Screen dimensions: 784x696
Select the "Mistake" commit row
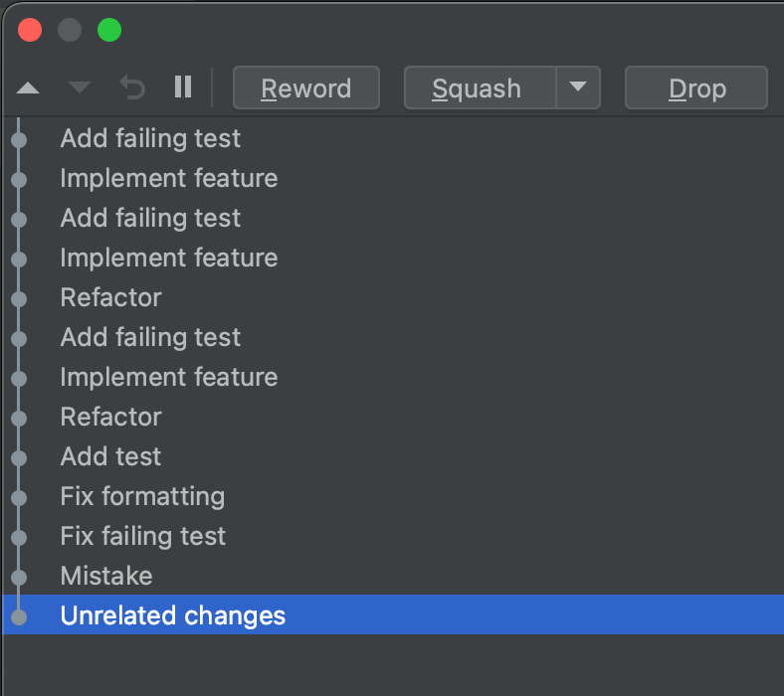tap(106, 576)
